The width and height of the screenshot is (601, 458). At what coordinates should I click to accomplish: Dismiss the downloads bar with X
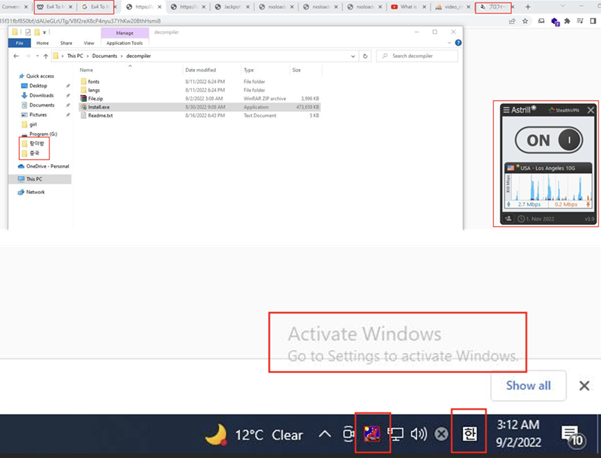584,385
